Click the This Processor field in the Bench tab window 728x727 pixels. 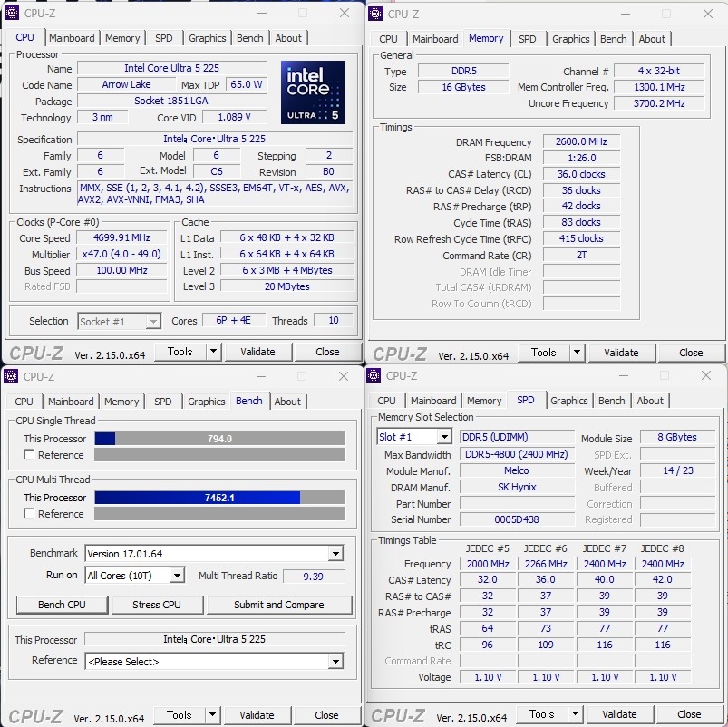click(215, 639)
